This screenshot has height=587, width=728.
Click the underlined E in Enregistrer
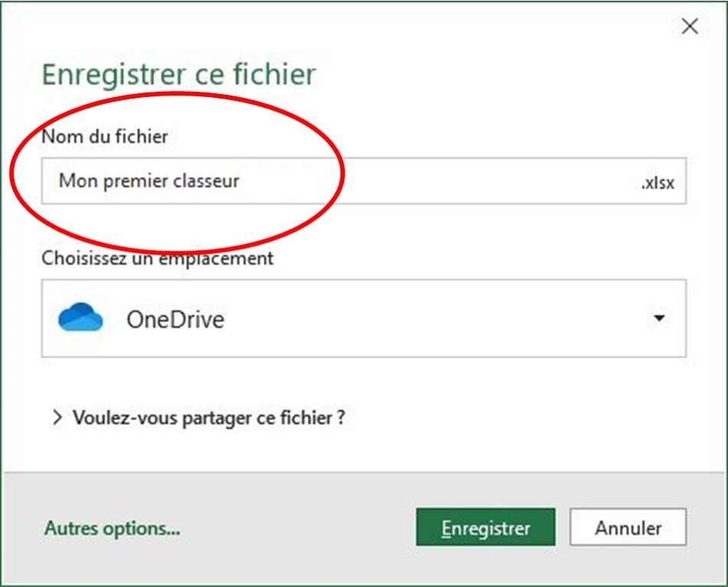click(446, 528)
